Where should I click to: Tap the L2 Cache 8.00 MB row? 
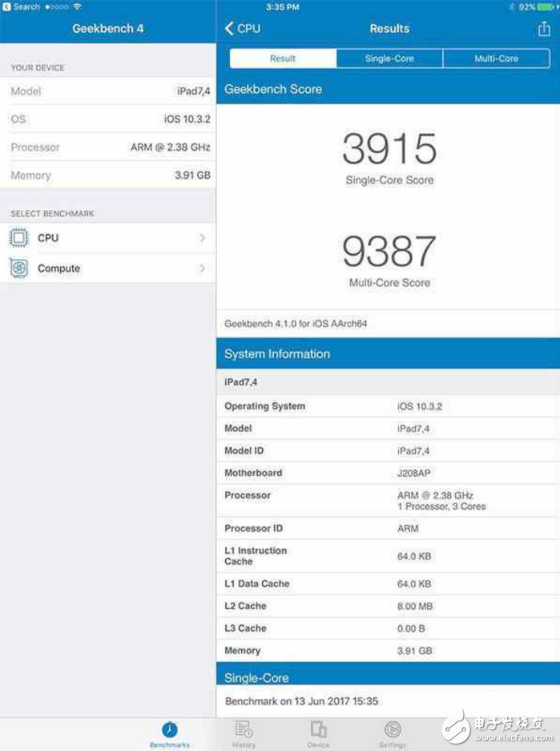click(x=389, y=606)
